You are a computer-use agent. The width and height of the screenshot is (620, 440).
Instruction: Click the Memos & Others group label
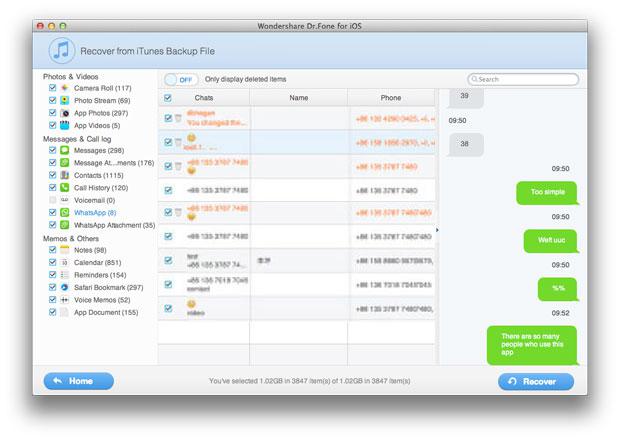click(x=71, y=238)
